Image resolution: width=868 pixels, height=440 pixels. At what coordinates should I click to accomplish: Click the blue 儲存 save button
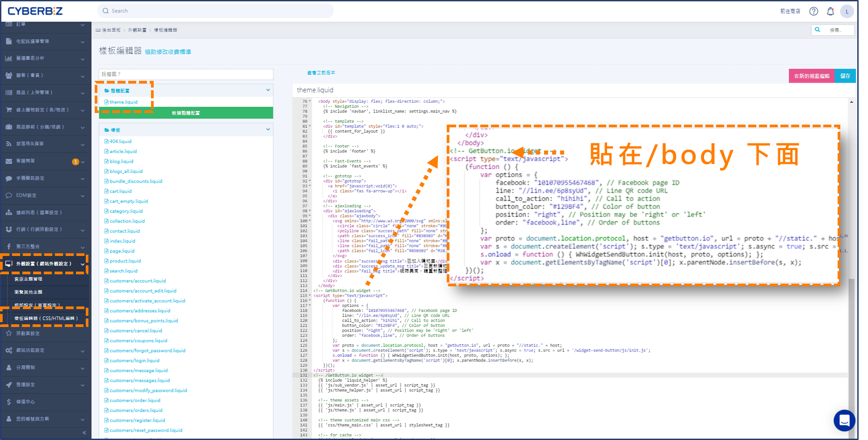[845, 76]
